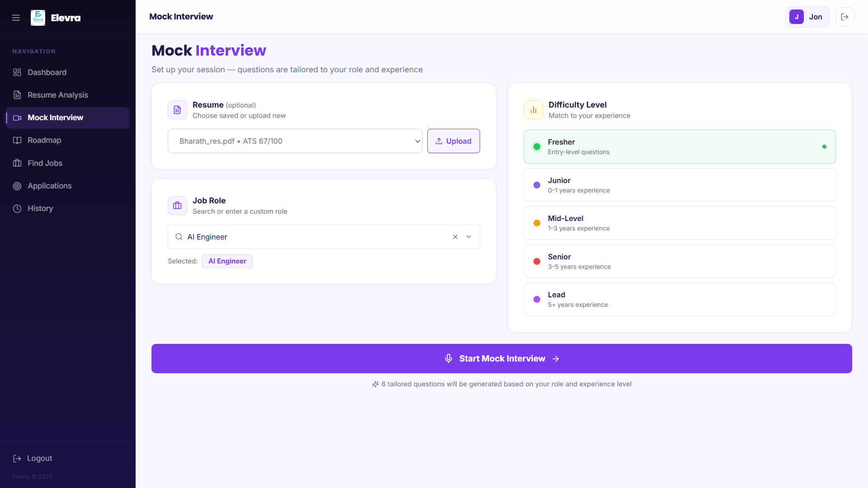The width and height of the screenshot is (868, 488).
Task: Click the AI Engineer selected tag
Action: point(227,261)
